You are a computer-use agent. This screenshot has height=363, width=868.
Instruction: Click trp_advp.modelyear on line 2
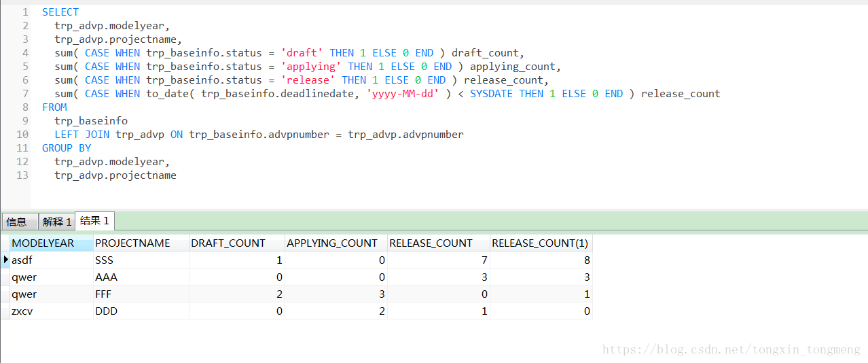click(x=112, y=26)
